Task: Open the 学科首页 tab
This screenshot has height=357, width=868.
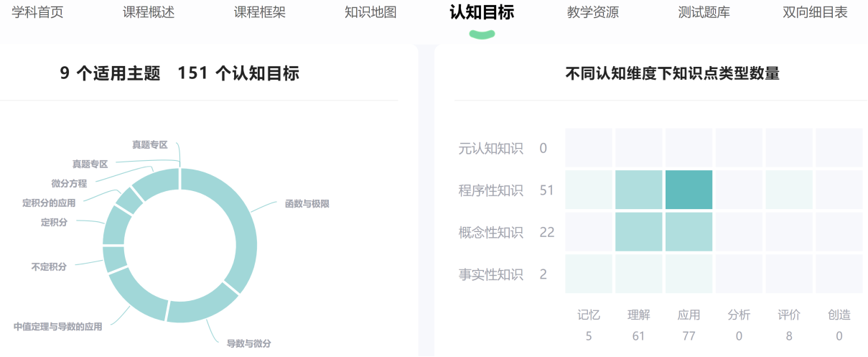Action: [x=37, y=12]
